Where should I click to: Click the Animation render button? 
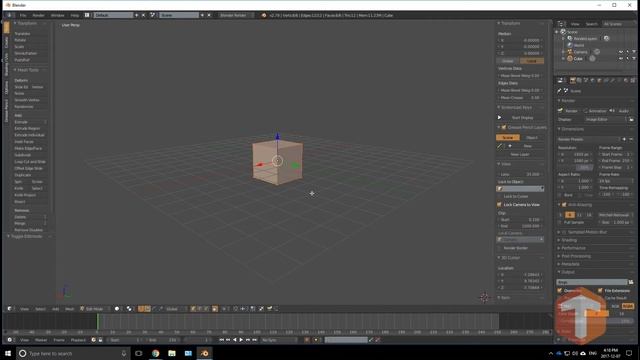click(595, 111)
